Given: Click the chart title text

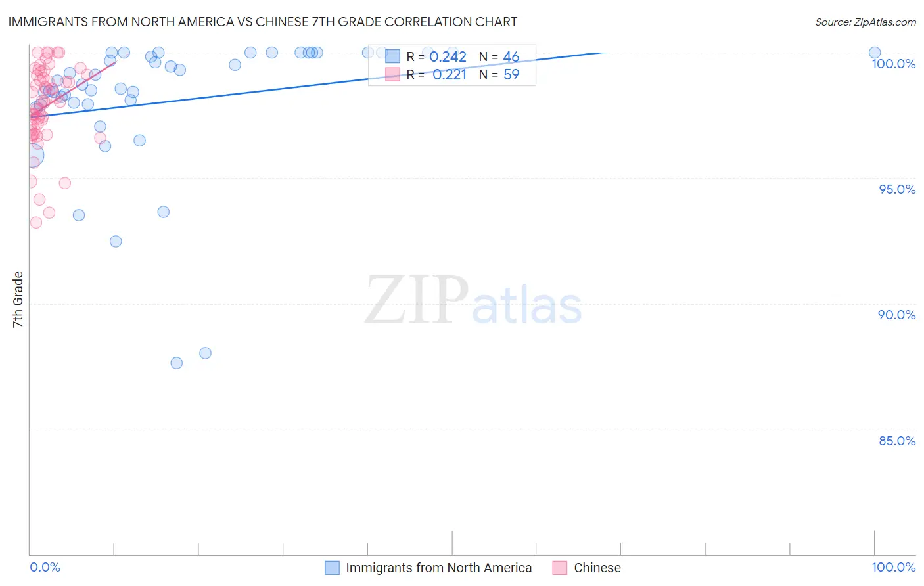Looking at the screenshot, I should (263, 22).
